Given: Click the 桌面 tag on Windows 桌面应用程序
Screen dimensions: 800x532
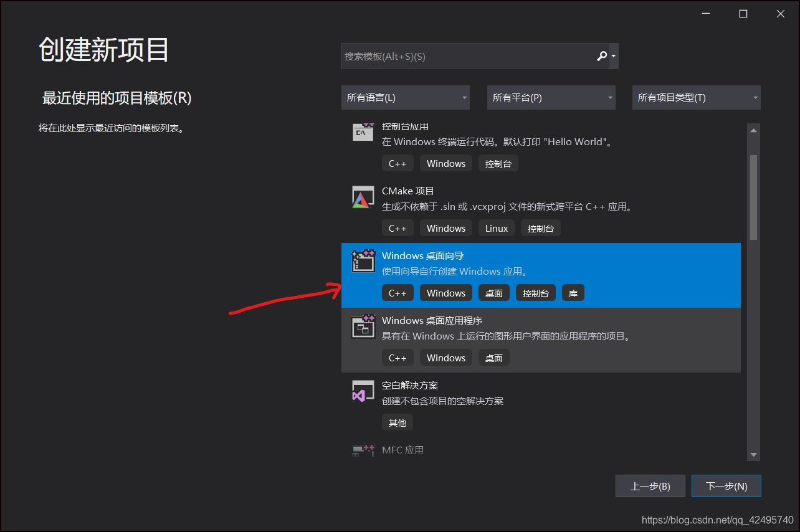Looking at the screenshot, I should coord(494,358).
